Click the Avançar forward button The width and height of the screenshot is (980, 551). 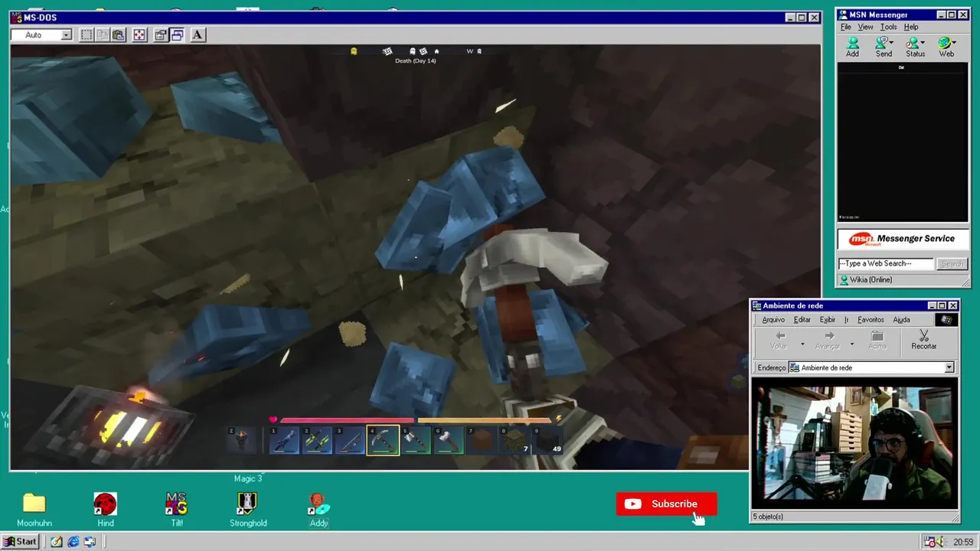[828, 341]
